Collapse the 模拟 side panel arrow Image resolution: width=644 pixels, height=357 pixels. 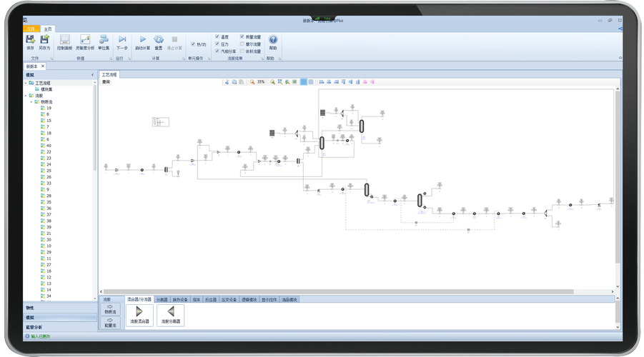pos(92,75)
